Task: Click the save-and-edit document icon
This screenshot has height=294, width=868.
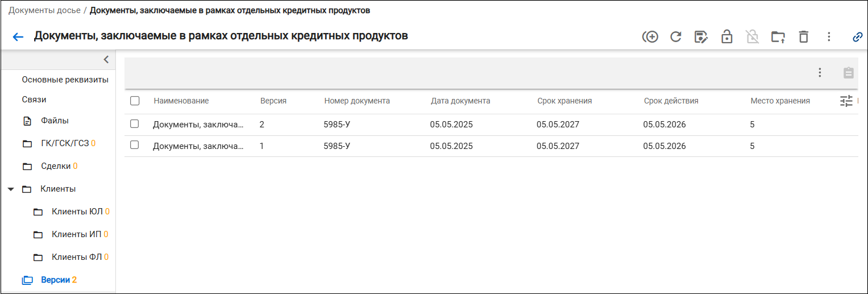Action: (x=701, y=37)
